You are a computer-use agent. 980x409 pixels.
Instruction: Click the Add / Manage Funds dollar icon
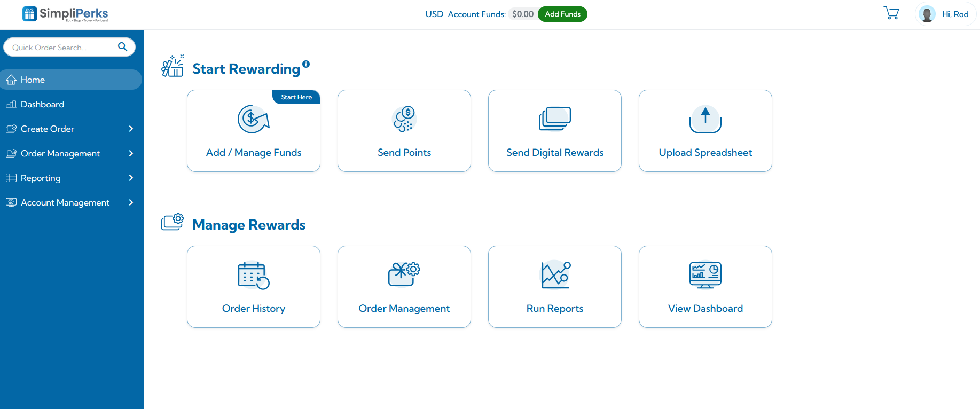[254, 119]
